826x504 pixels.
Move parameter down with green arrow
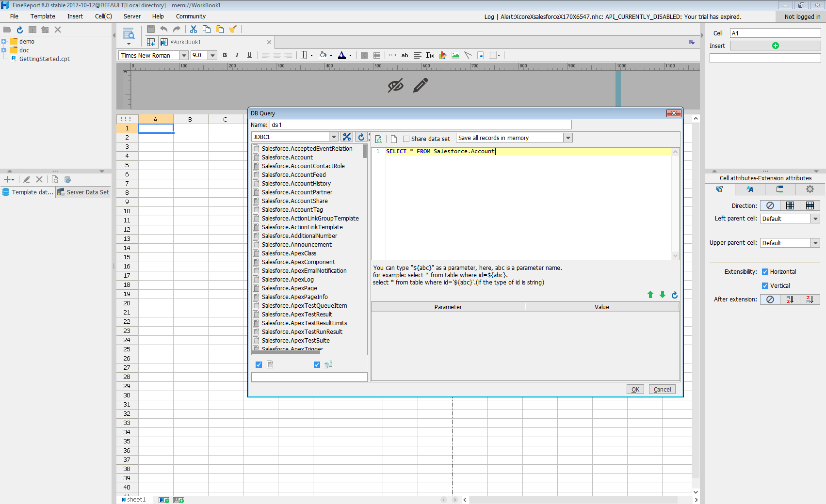pos(663,295)
